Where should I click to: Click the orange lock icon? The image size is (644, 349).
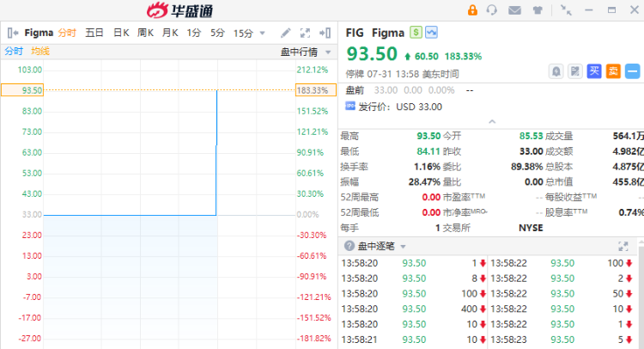pyautogui.click(x=472, y=9)
